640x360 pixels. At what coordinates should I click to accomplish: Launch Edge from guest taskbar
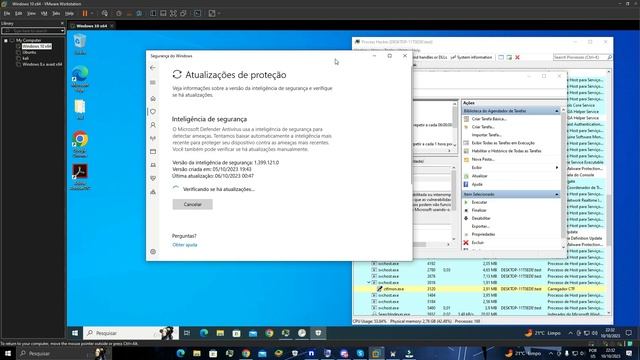pos(204,333)
